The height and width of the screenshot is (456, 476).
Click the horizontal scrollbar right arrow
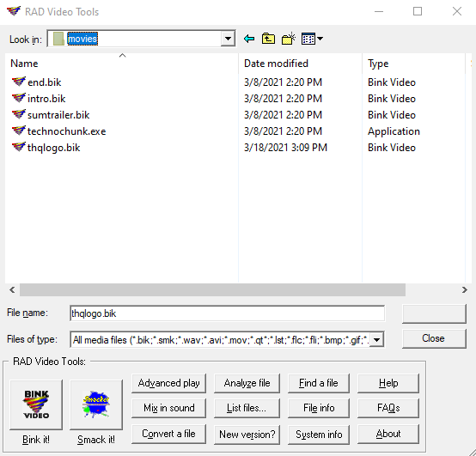tap(465, 289)
